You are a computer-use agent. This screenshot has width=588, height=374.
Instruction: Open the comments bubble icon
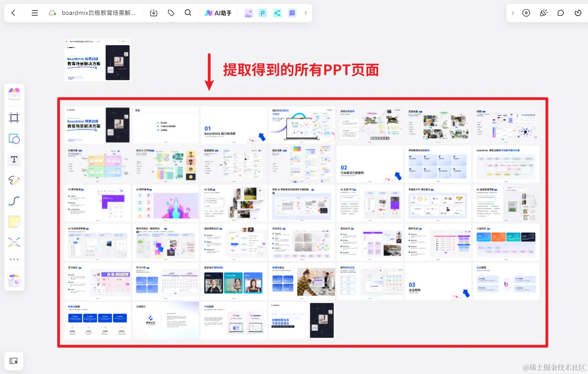[561, 13]
